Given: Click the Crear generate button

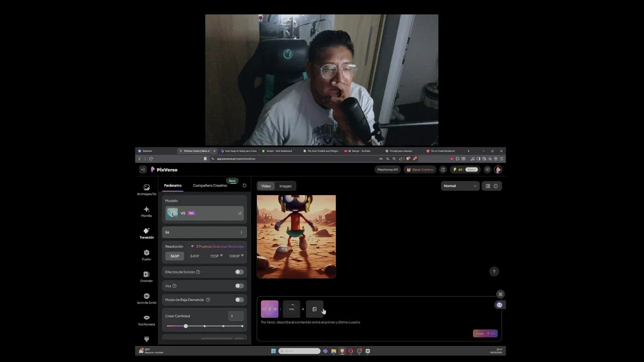Looking at the screenshot, I should 485,333.
